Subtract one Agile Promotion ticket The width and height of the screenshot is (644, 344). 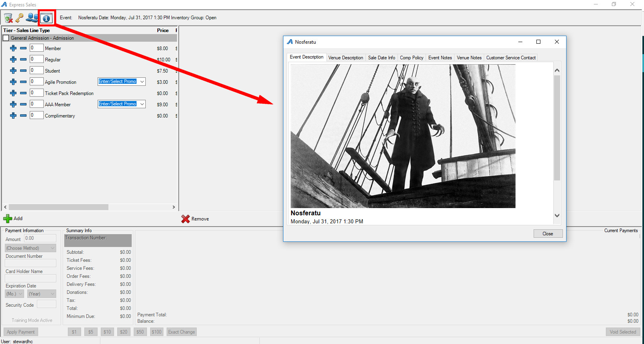pos(23,82)
